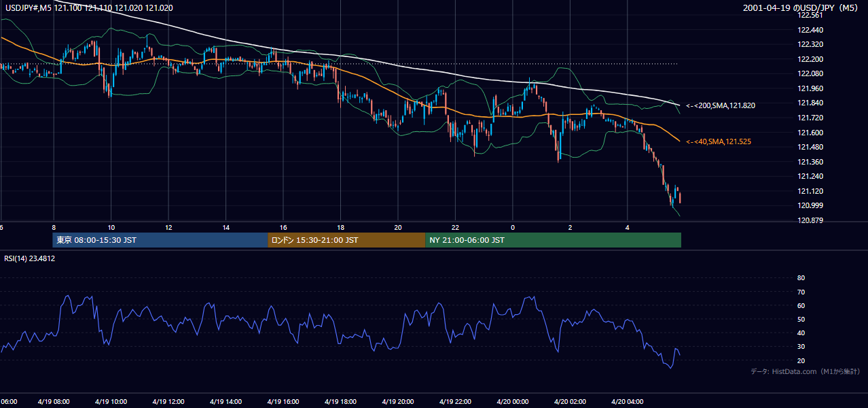The width and height of the screenshot is (868, 408).
Task: Click the 4/19 10:00 time axis label
Action: point(110,402)
